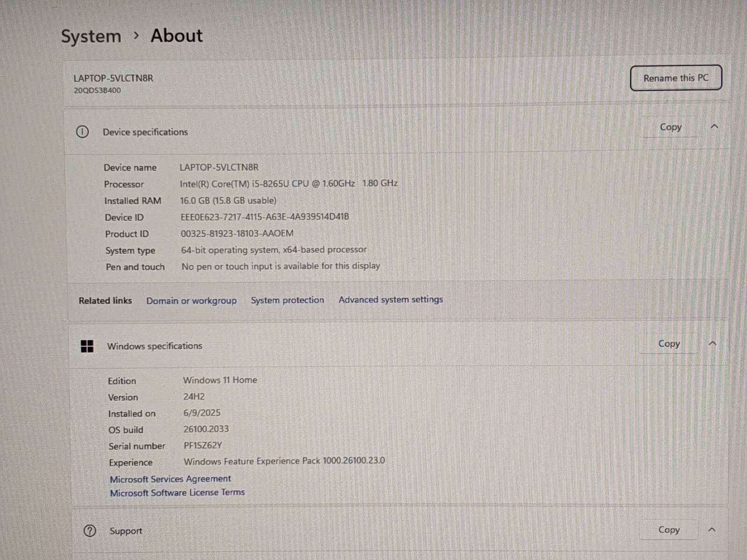Select About in the breadcrumb trail
Screen dimensions: 747x560
click(176, 35)
